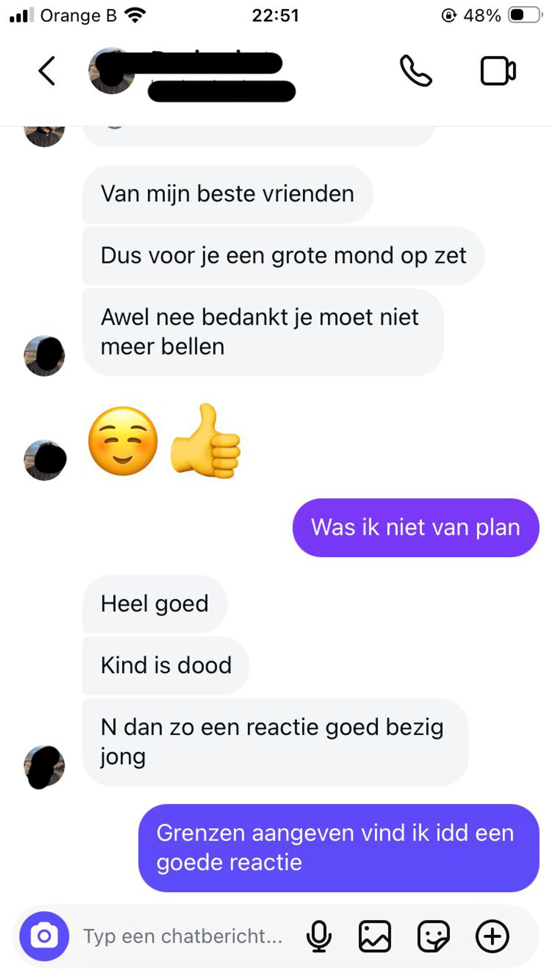The image size is (551, 980).
Task: Start a video call with camera icon
Action: click(498, 71)
